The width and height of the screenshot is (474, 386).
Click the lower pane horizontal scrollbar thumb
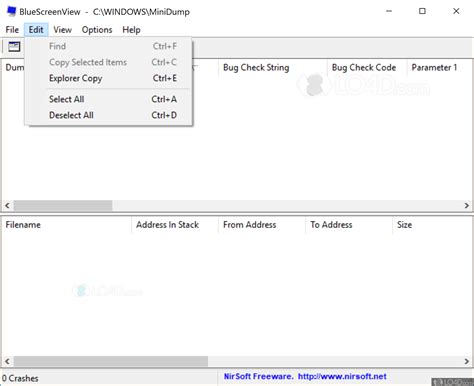(x=111, y=361)
